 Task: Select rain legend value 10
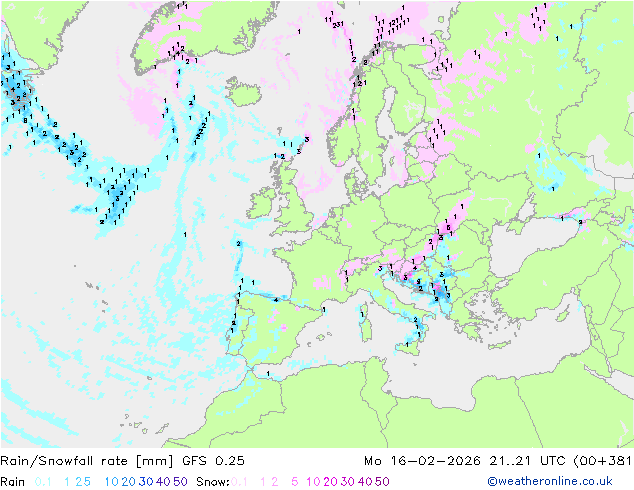click(111, 482)
